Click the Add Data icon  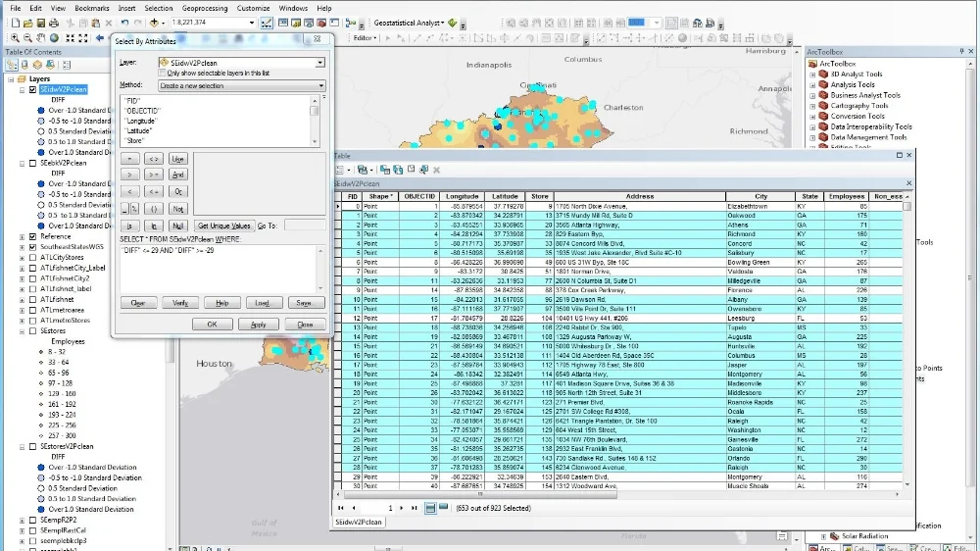[x=154, y=24]
